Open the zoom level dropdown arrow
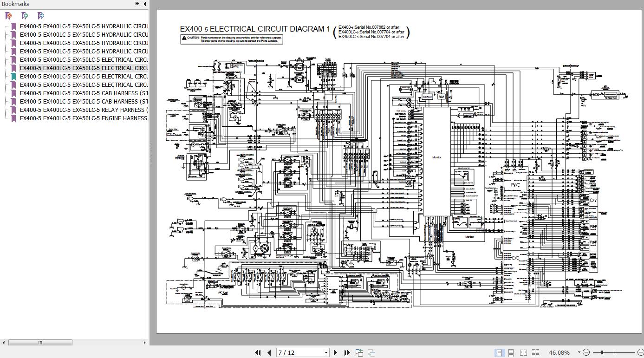The image size is (644, 358). pyautogui.click(x=579, y=353)
